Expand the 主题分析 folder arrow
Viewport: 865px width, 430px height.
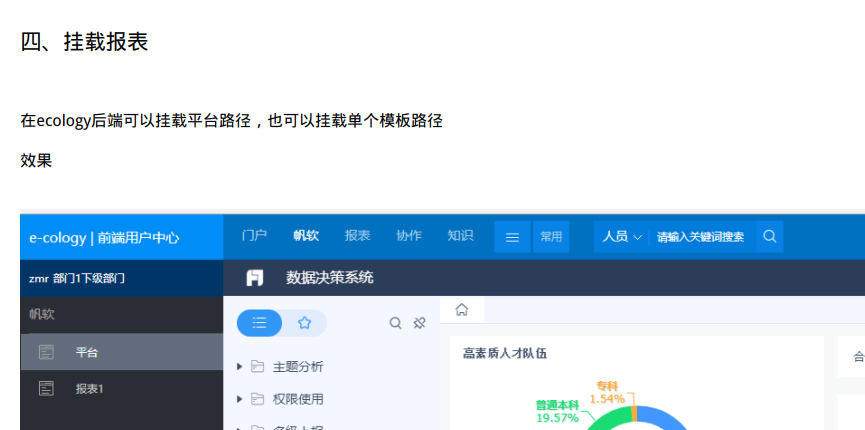tap(239, 367)
